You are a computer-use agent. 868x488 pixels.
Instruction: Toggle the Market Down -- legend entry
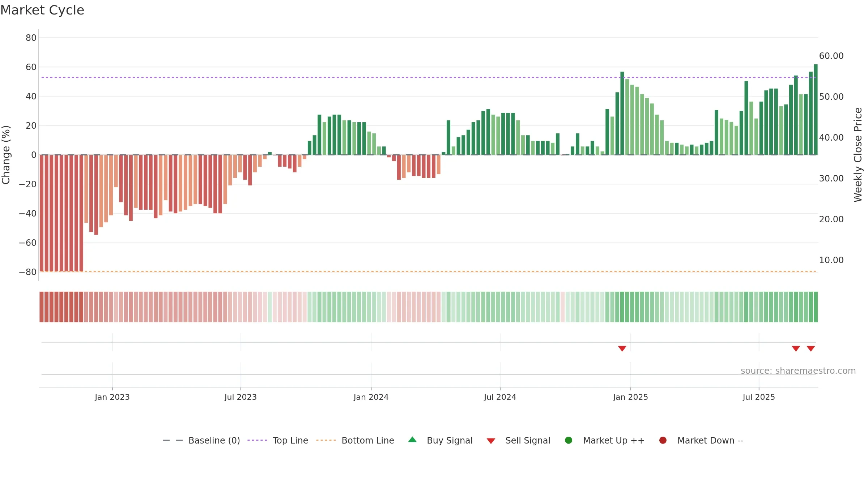(x=701, y=440)
